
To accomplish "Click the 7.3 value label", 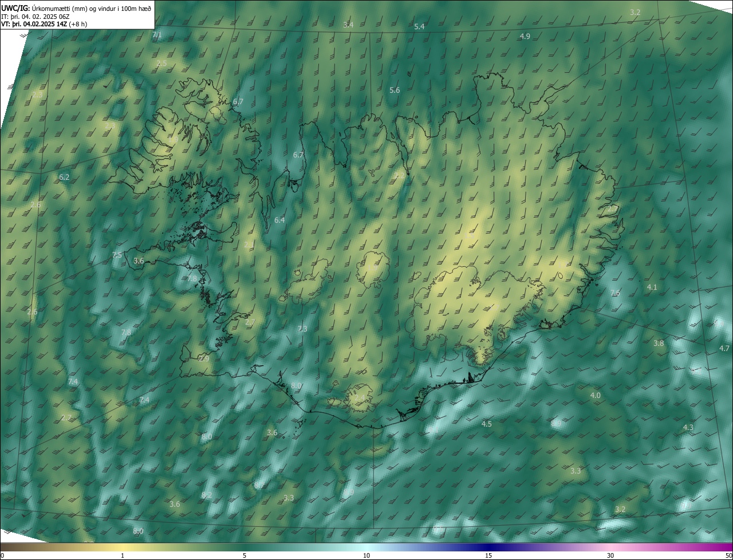I will [x=302, y=329].
